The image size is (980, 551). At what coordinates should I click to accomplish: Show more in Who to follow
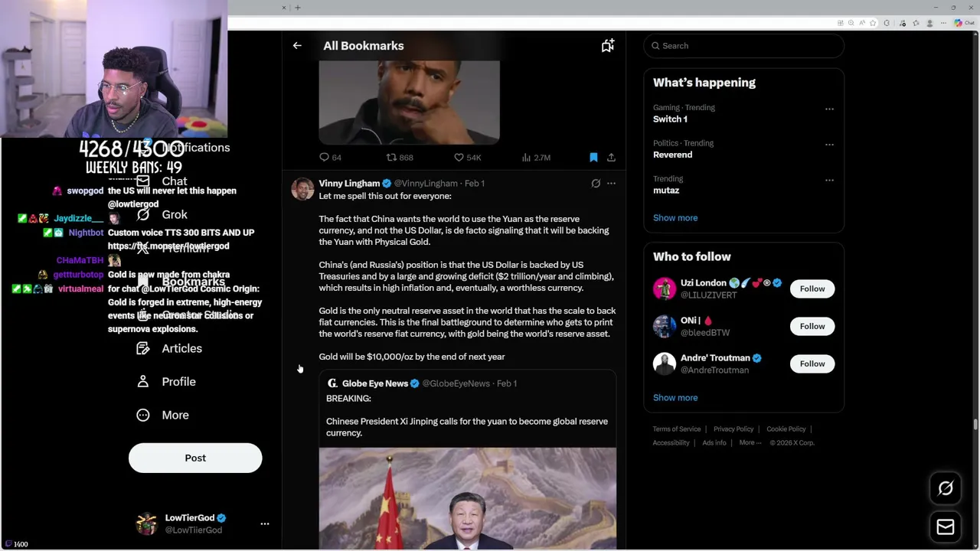pyautogui.click(x=675, y=398)
